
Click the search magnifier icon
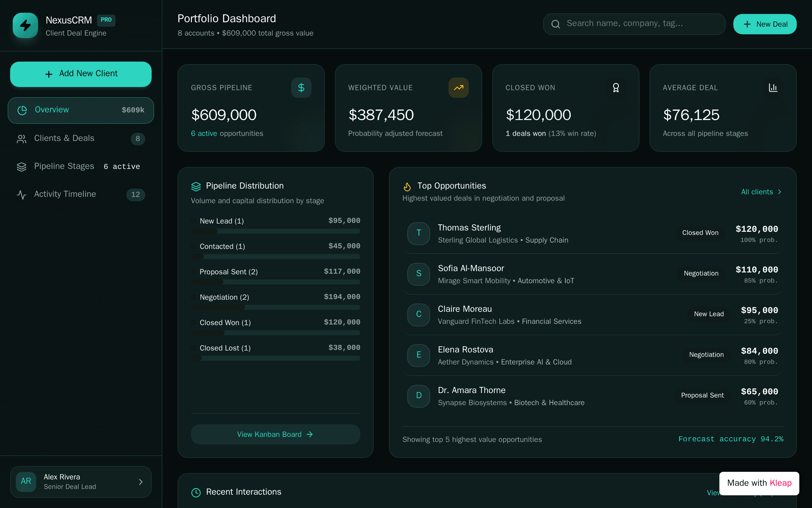[x=556, y=24]
